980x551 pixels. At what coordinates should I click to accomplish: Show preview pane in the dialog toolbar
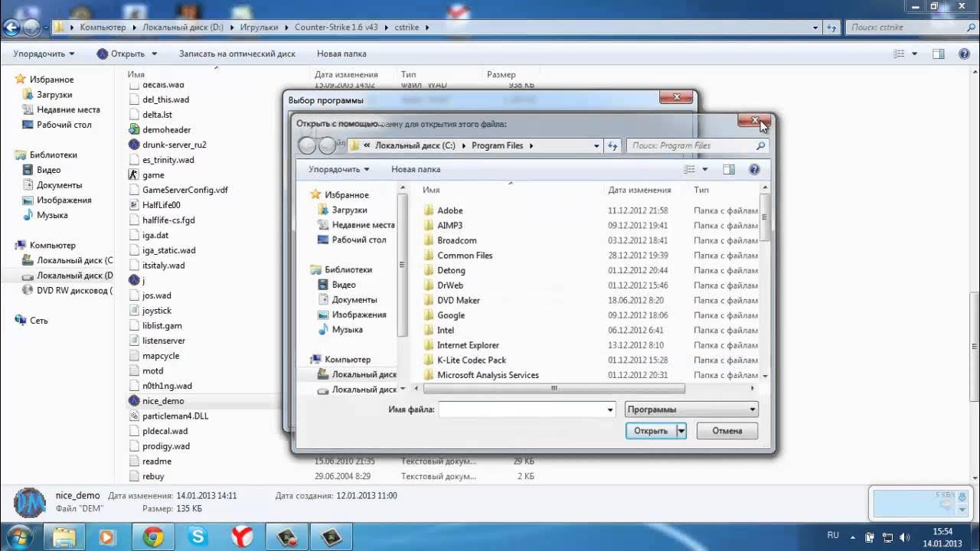tap(729, 170)
